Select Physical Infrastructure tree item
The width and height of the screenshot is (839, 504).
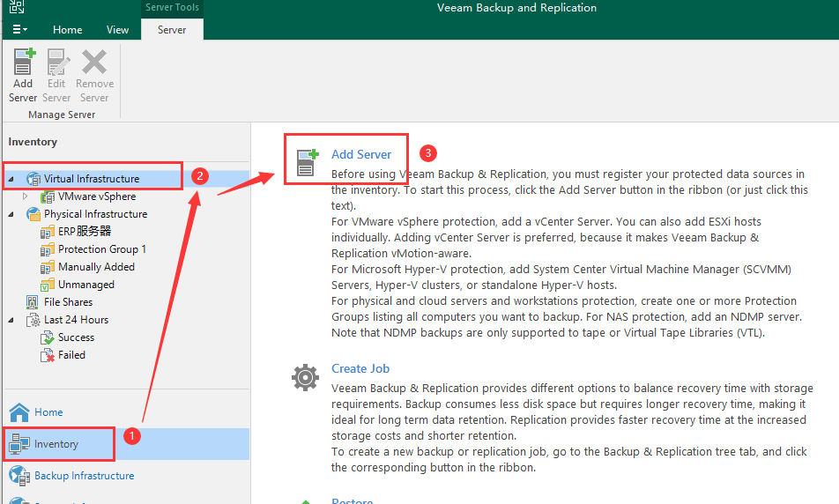click(x=95, y=214)
